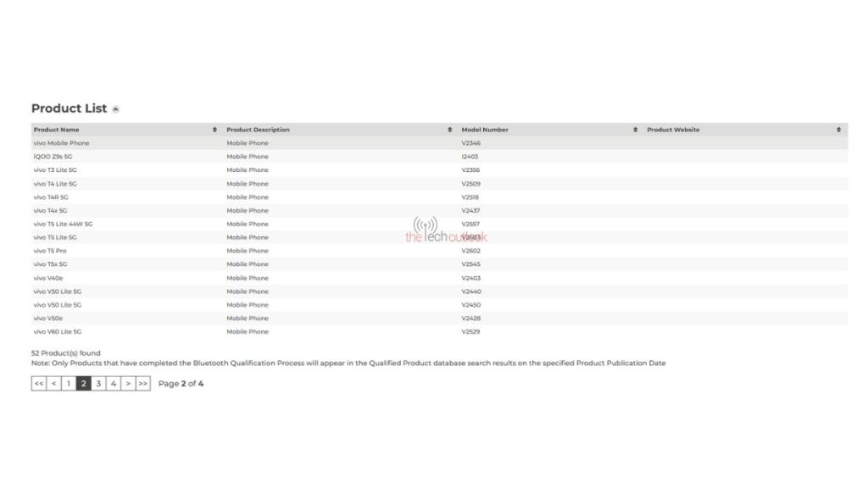Click the Model Number column header
The width and height of the screenshot is (868, 488).
point(485,130)
